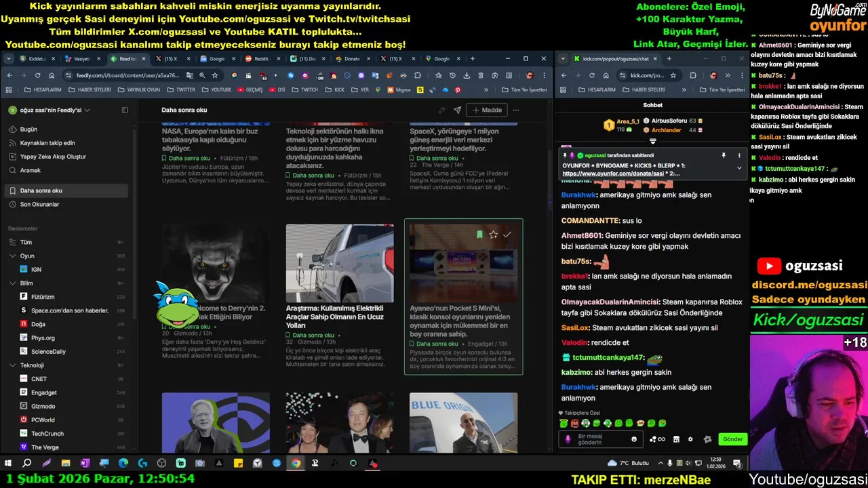The height and width of the screenshot is (488, 868).
Task: Click the Windows Start button
Action: (x=8, y=464)
